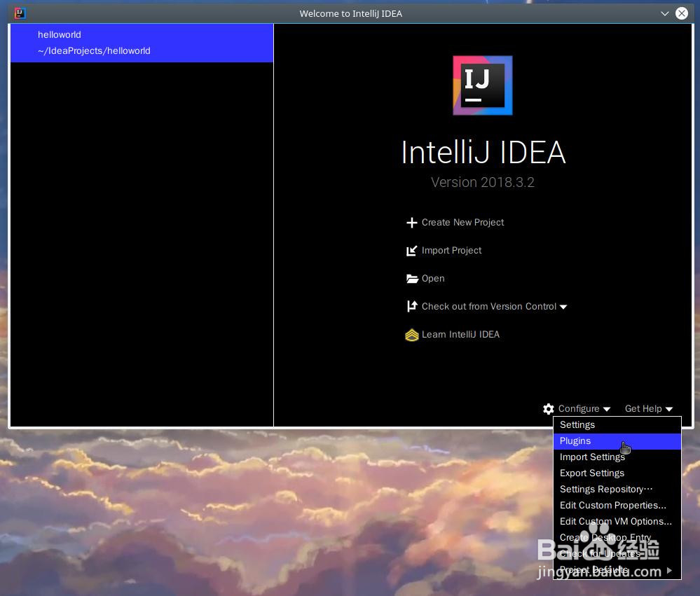
Task: Click the version control branch icon
Action: click(412, 306)
